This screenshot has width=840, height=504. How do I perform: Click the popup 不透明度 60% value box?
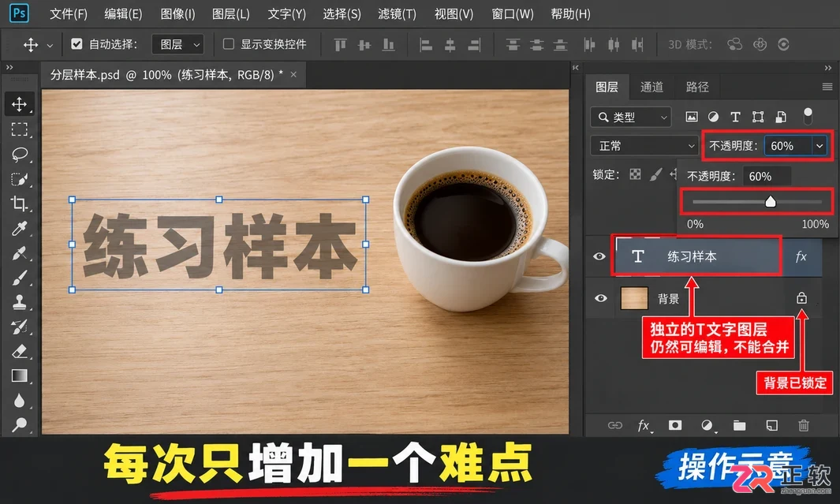pyautogui.click(x=767, y=176)
